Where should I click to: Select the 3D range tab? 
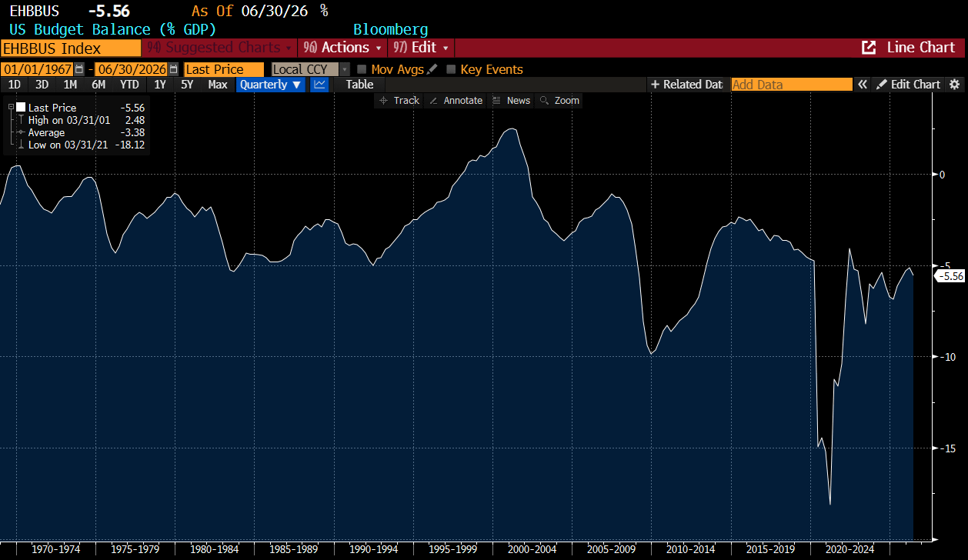coord(42,85)
